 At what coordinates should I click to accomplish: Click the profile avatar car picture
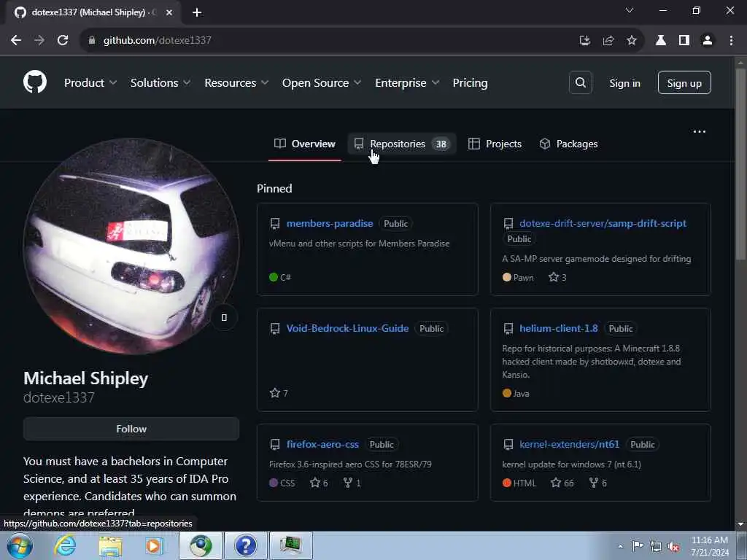(x=131, y=246)
